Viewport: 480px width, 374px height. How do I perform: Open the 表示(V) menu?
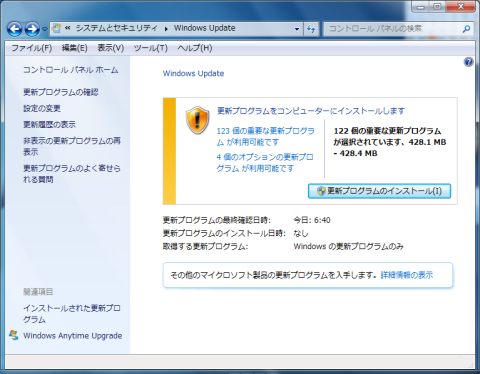111,48
